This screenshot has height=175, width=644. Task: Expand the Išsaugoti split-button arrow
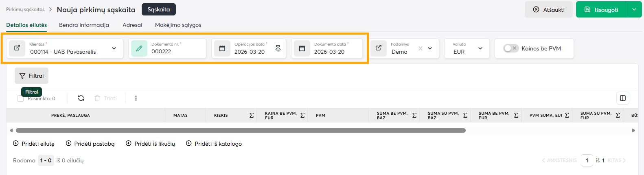click(634, 9)
